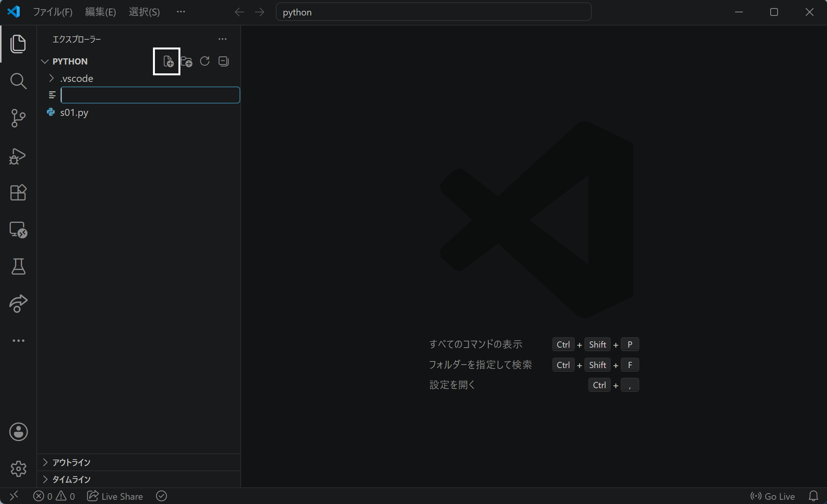Minimize the VS Code window
Screen dimensions: 827x504
pyautogui.click(x=739, y=12)
